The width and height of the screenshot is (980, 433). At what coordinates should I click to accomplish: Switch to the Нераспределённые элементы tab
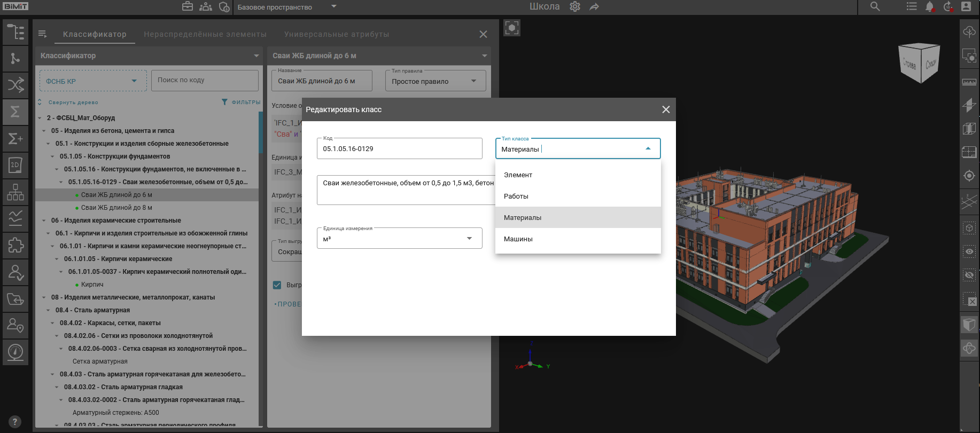coord(205,34)
